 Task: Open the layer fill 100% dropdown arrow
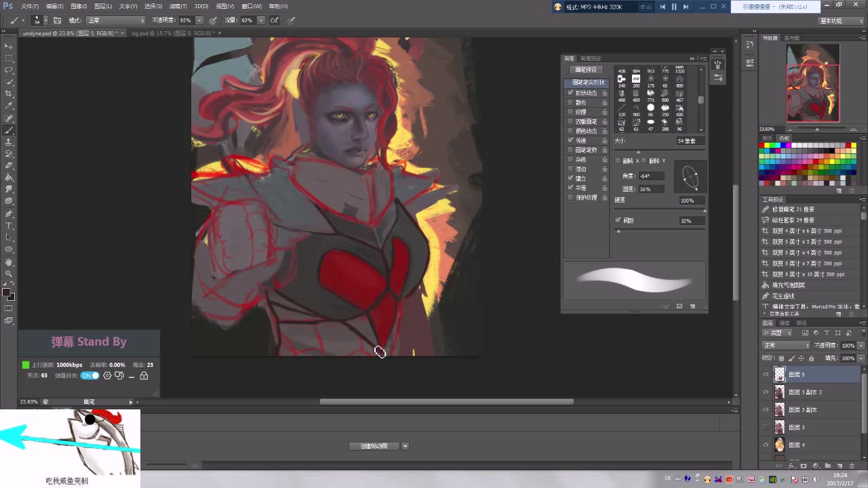click(x=861, y=358)
